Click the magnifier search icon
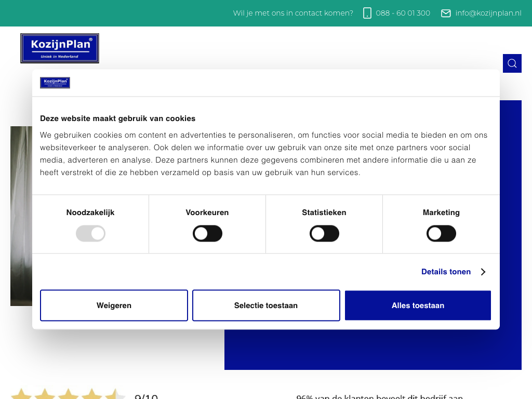 click(x=512, y=63)
